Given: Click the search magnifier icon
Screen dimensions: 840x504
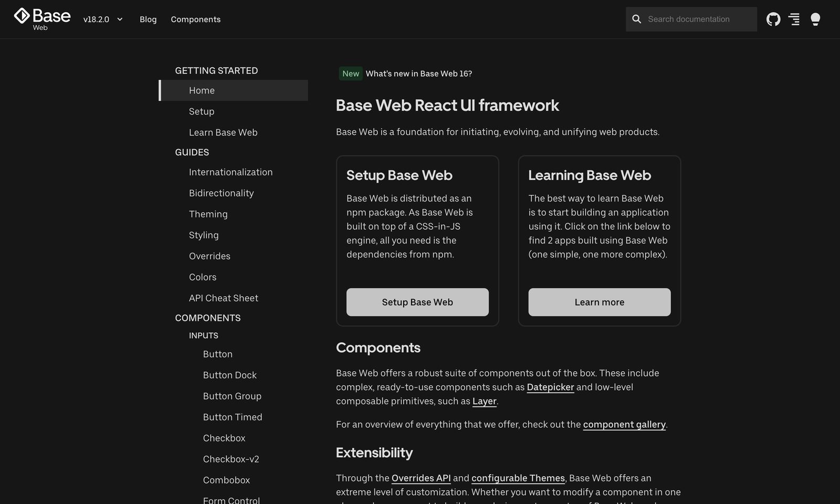Looking at the screenshot, I should pos(637,19).
